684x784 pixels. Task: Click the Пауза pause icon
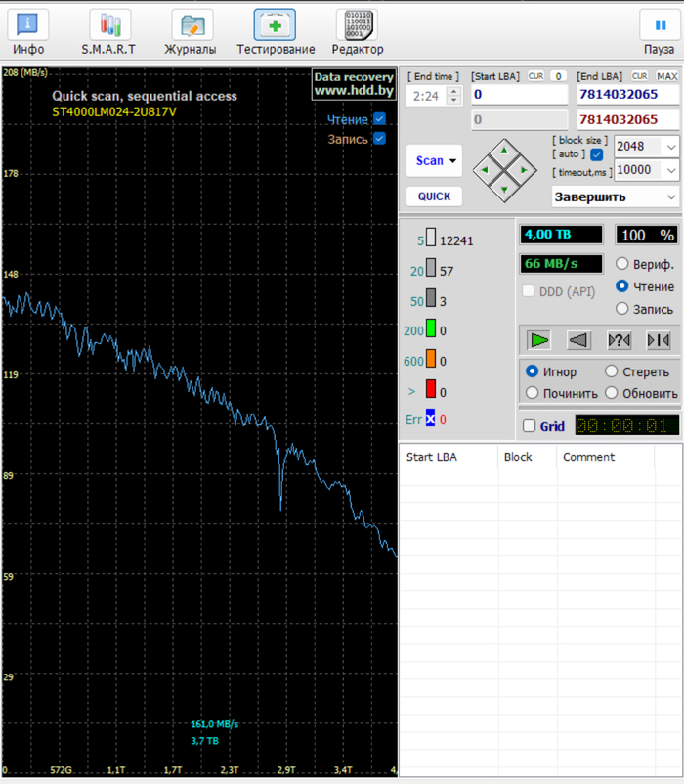coord(660,24)
